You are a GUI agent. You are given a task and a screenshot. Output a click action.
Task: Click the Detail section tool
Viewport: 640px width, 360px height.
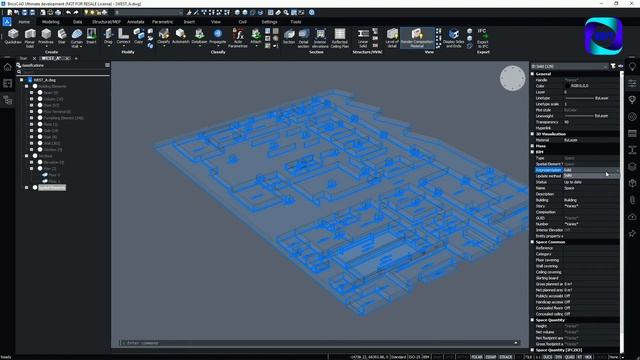[x=304, y=38]
